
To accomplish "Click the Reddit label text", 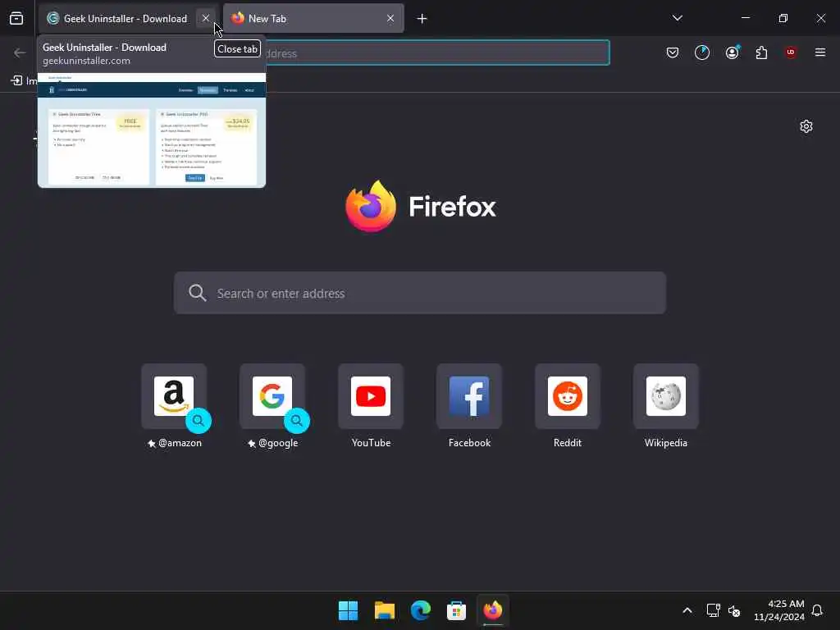I will (568, 443).
